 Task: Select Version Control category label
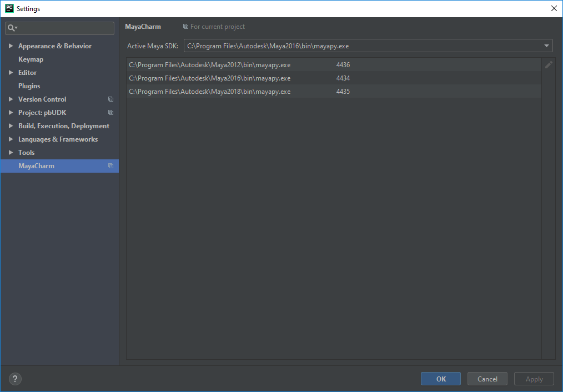point(42,99)
